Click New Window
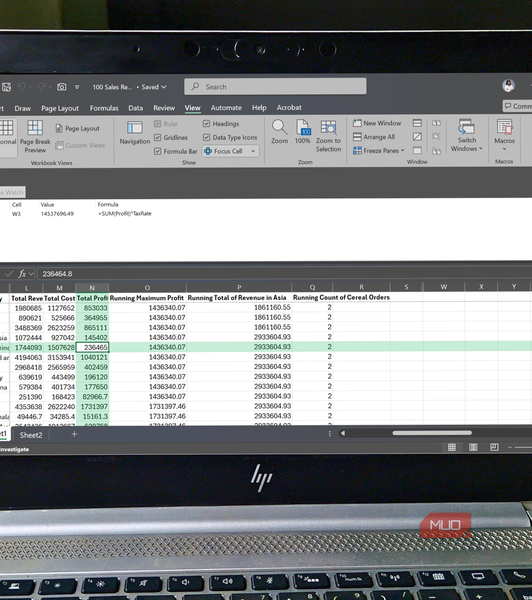The width and height of the screenshot is (532, 600). [x=377, y=123]
